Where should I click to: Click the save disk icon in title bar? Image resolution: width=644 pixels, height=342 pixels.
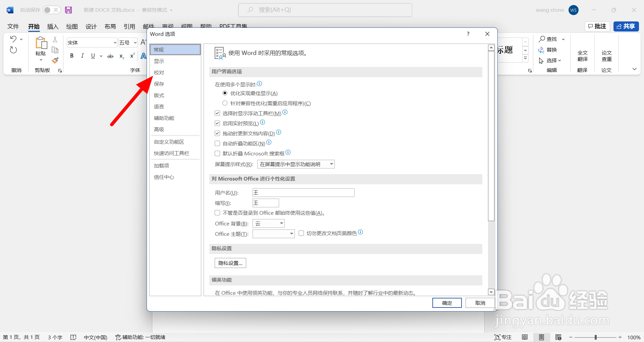tap(68, 10)
